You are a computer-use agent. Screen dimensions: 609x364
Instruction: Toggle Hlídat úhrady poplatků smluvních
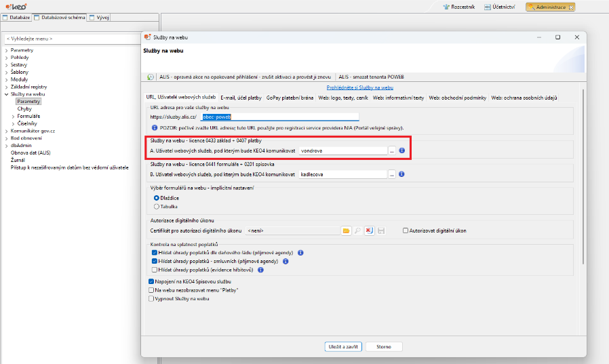pyautogui.click(x=155, y=261)
